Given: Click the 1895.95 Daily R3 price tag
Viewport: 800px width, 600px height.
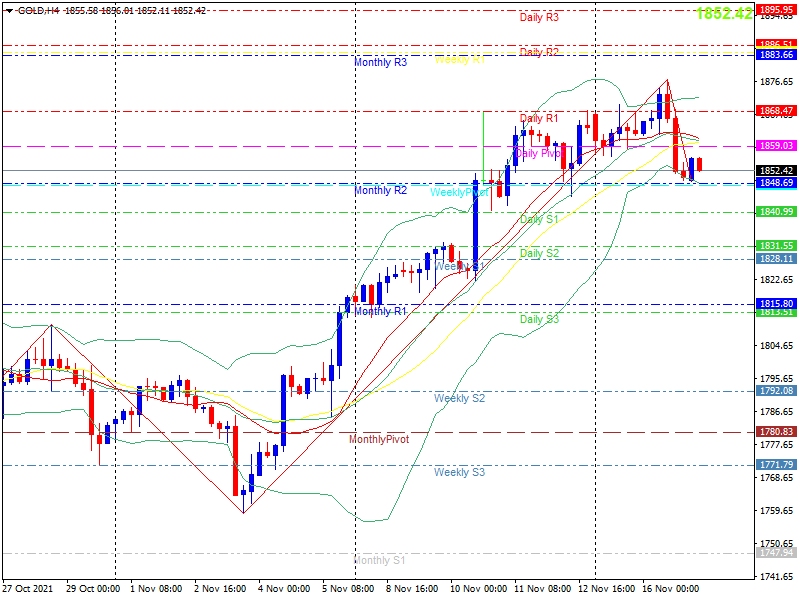Looking at the screenshot, I should 776,10.
